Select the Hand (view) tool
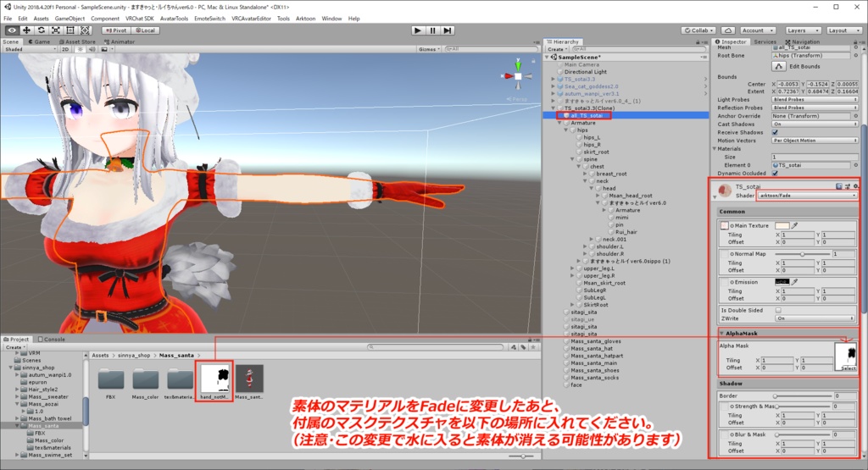The height and width of the screenshot is (470, 868). (12, 30)
